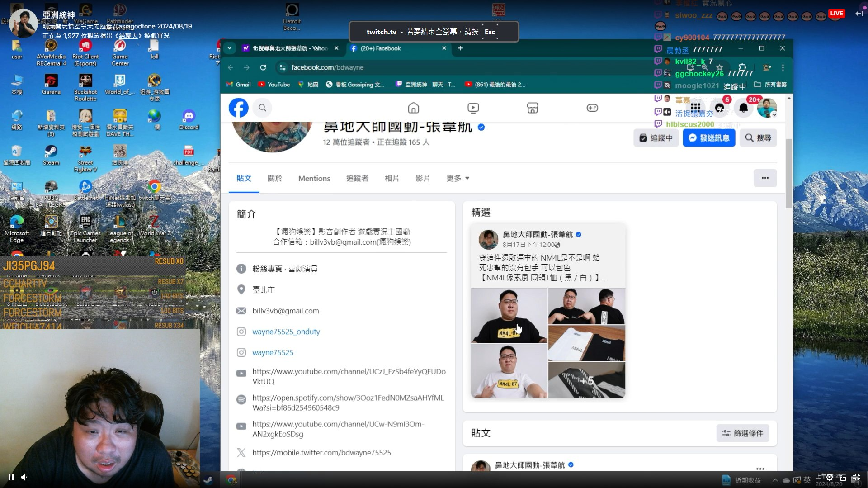This screenshot has height=488, width=868.
Task: Open Facebook Marketplace icon
Action: click(532, 108)
